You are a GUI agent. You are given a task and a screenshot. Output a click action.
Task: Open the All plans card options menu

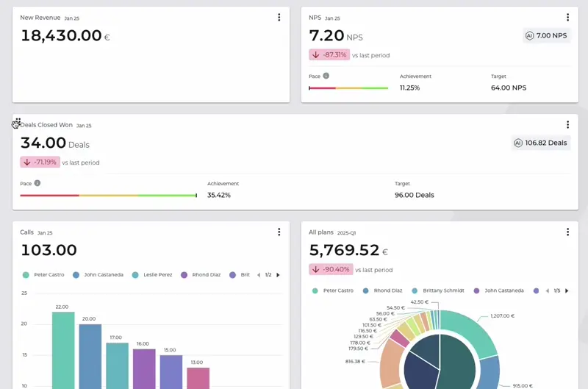click(567, 232)
